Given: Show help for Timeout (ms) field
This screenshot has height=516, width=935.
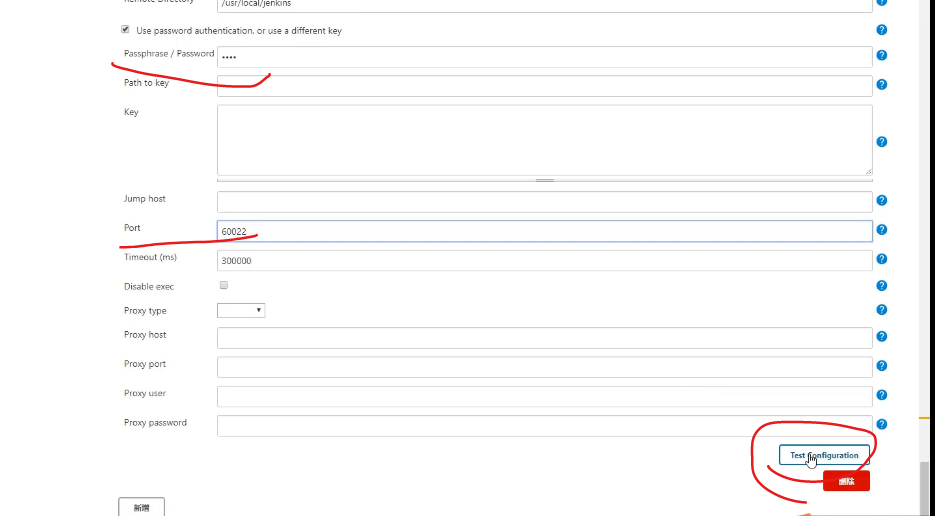Looking at the screenshot, I should tap(881, 259).
